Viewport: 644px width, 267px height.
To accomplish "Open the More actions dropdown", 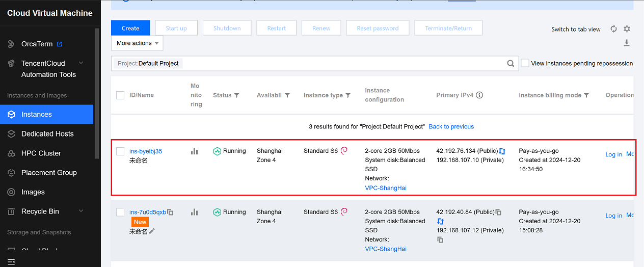I will pyautogui.click(x=137, y=43).
